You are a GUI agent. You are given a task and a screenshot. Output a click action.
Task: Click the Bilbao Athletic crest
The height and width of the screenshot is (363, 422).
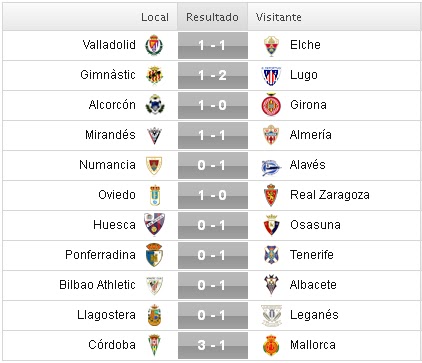[x=154, y=285]
